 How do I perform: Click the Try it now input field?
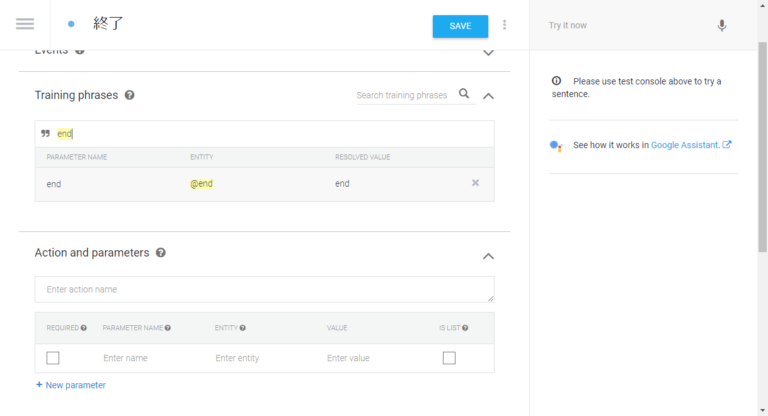625,26
